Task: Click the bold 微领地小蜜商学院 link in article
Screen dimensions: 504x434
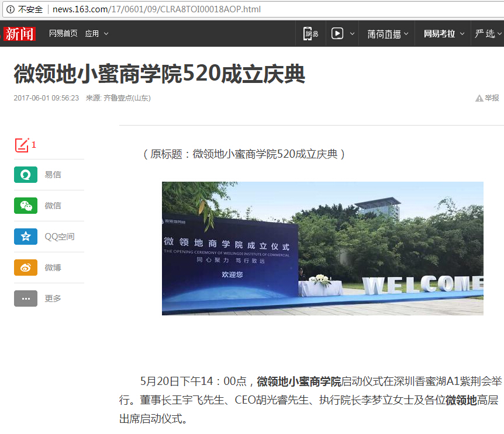Action: [x=299, y=382]
